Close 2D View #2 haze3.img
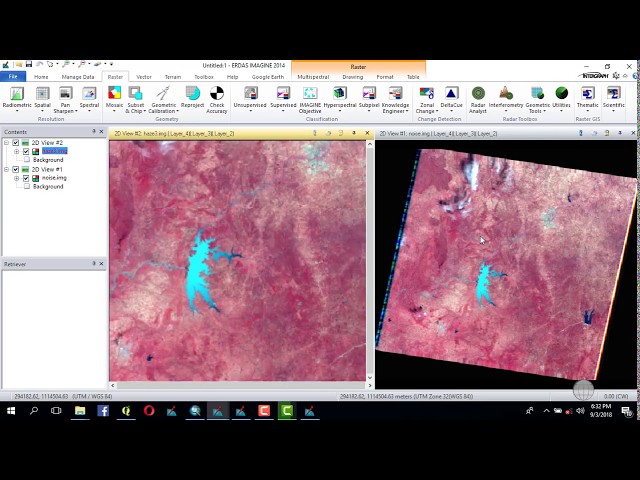This screenshot has width=640, height=480. (367, 133)
